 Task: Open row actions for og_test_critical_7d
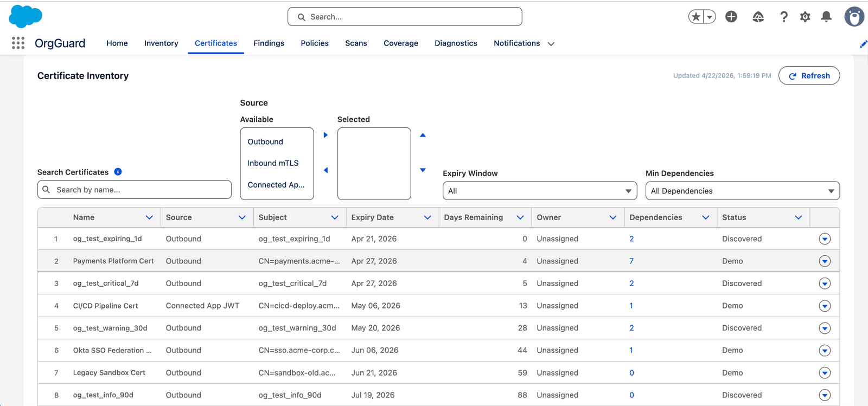point(825,283)
